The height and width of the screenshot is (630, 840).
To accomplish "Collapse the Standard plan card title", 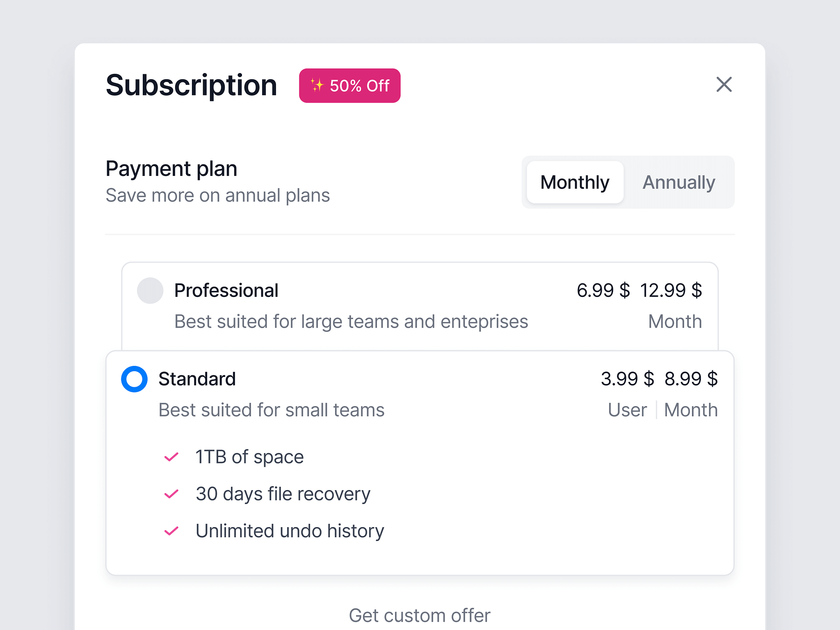I will point(197,379).
